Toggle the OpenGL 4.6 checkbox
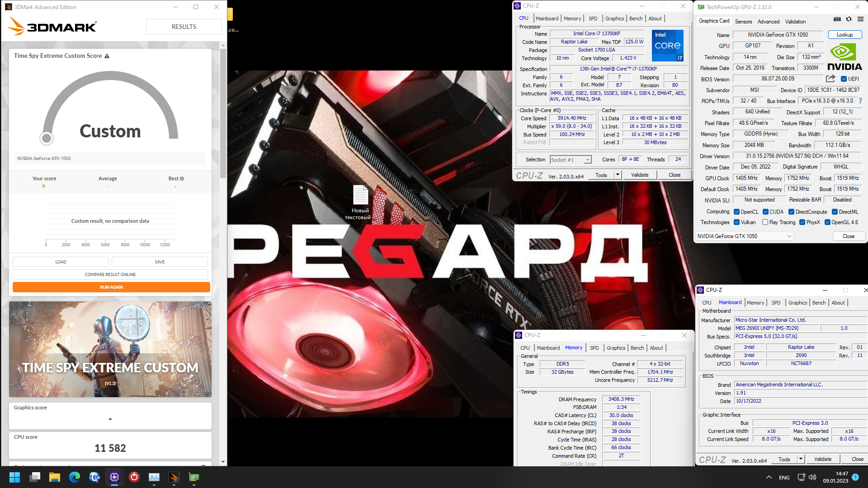Screen dimensions: 868x488 (x=827, y=222)
